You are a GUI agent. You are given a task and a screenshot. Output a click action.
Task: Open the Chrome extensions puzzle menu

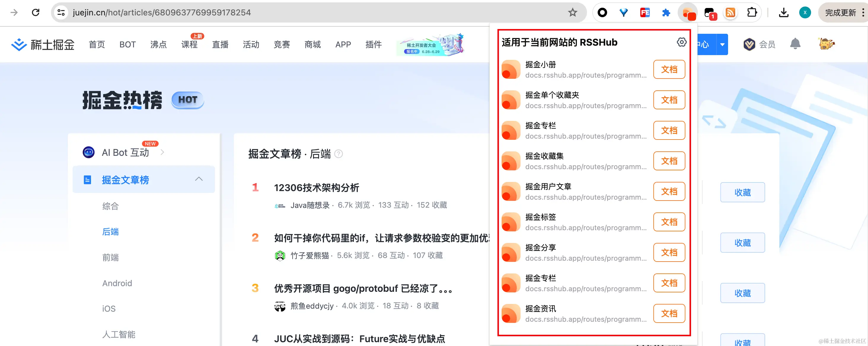click(x=752, y=12)
